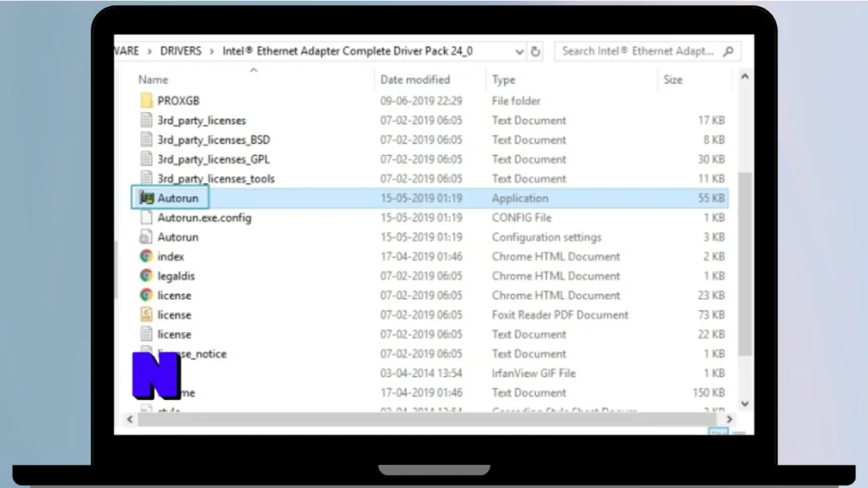Click the vertical scrollbar up arrow
868x488 pixels.
click(x=744, y=77)
